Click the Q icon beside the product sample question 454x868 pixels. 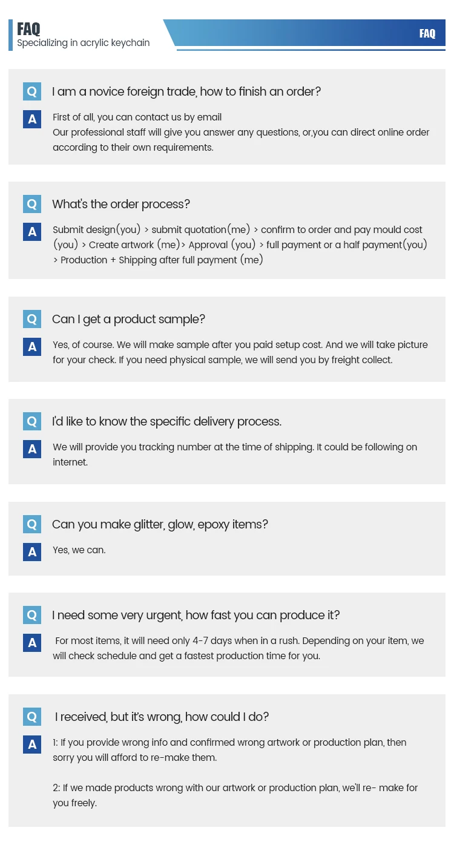[x=32, y=319]
